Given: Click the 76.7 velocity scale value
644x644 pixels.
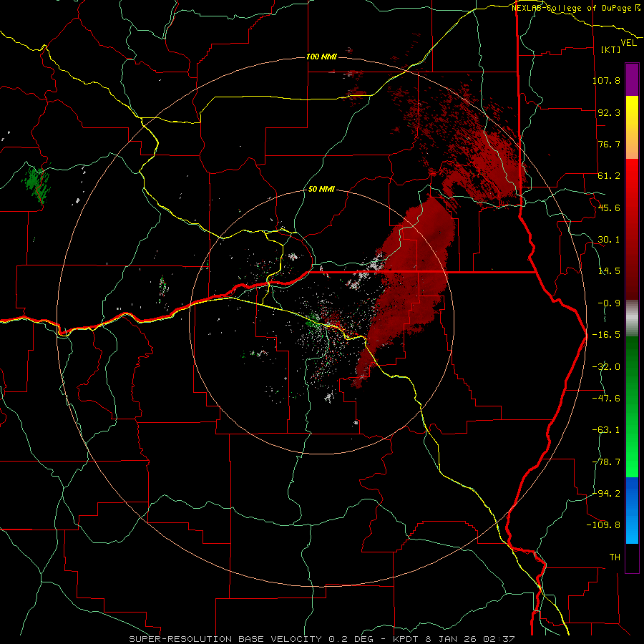Looking at the screenshot, I should point(609,144).
